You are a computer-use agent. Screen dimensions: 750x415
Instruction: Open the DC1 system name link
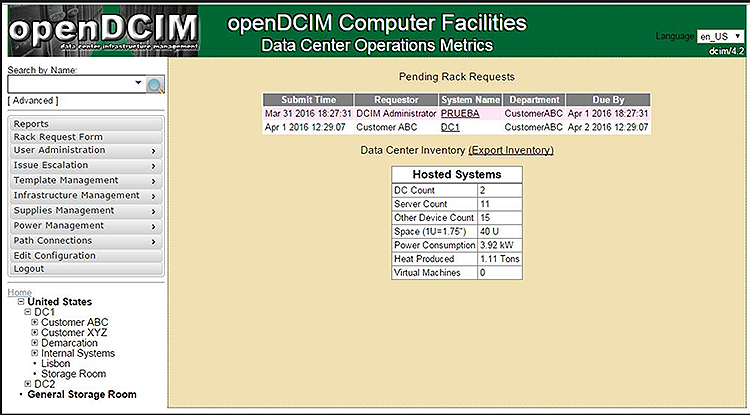(450, 127)
